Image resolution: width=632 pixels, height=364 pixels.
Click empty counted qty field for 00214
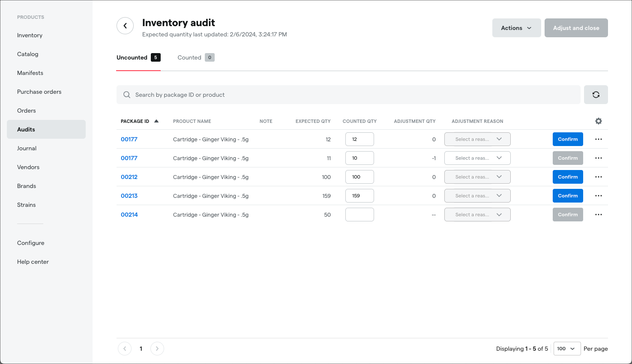359,215
